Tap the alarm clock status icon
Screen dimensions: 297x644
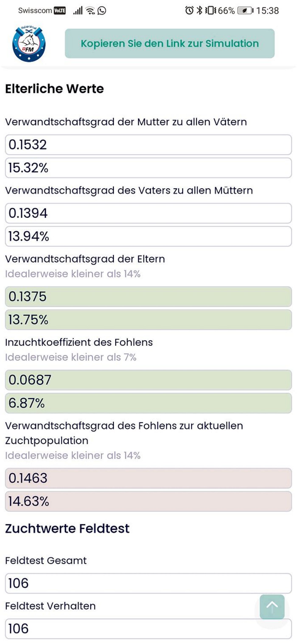click(x=189, y=10)
